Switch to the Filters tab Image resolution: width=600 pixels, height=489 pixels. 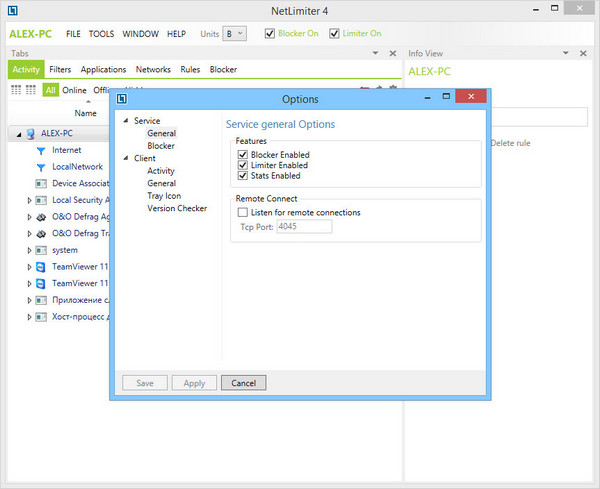click(60, 70)
